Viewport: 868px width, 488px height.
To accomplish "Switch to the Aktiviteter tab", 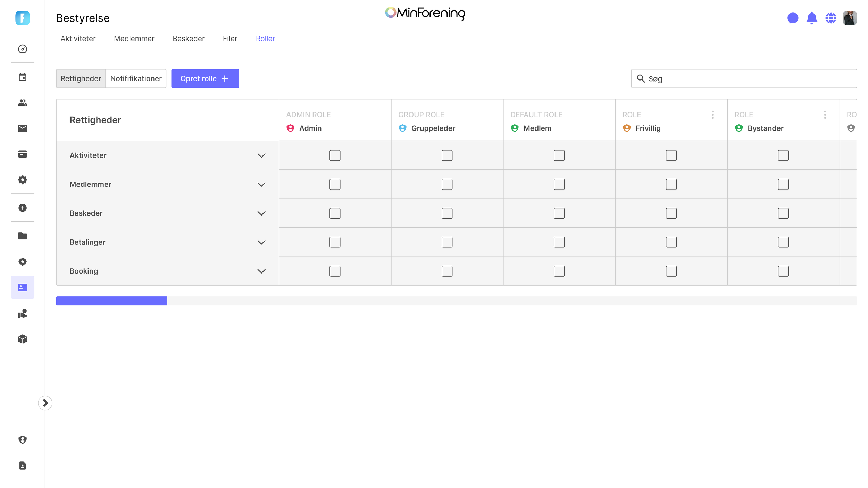I will (x=78, y=39).
